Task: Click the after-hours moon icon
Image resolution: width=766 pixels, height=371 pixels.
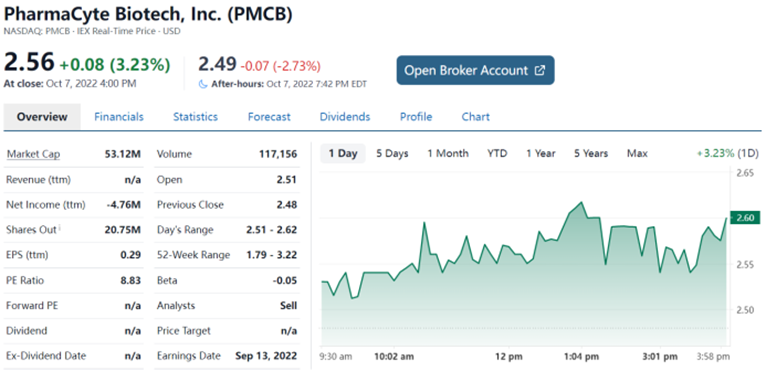Action: point(203,84)
